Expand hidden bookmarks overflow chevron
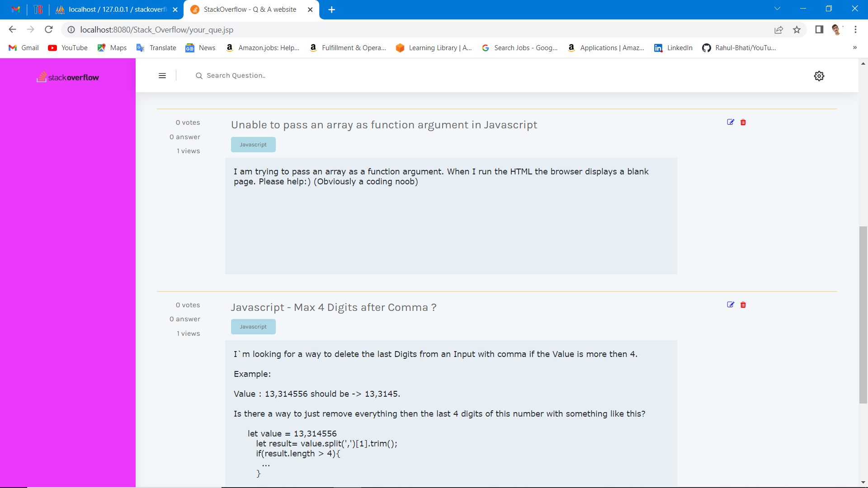868x488 pixels. (854, 48)
